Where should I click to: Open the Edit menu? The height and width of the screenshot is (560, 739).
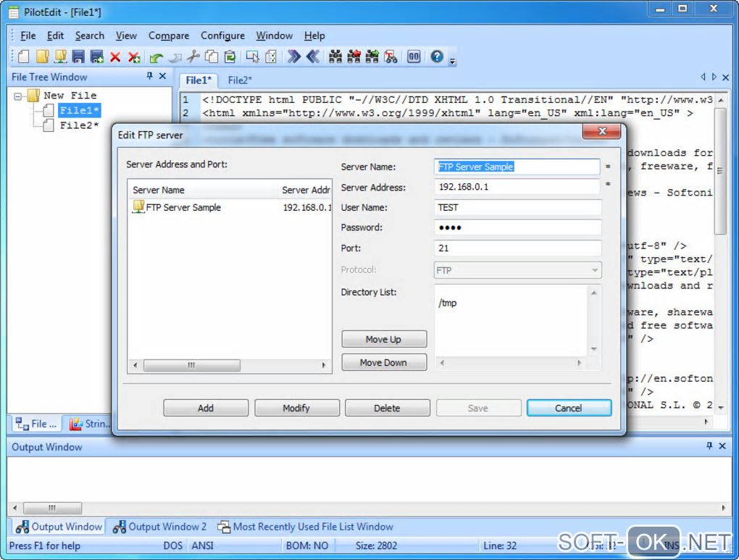[55, 35]
